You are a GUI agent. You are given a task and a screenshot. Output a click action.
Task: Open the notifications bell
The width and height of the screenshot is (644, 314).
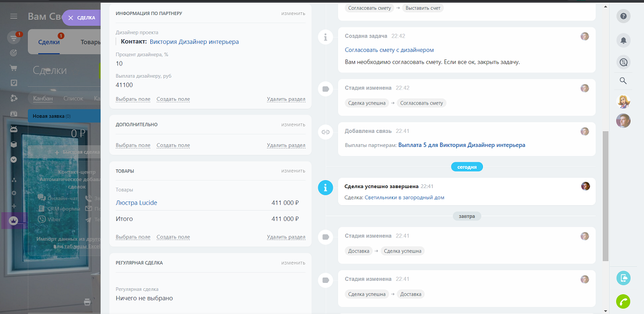tap(624, 40)
